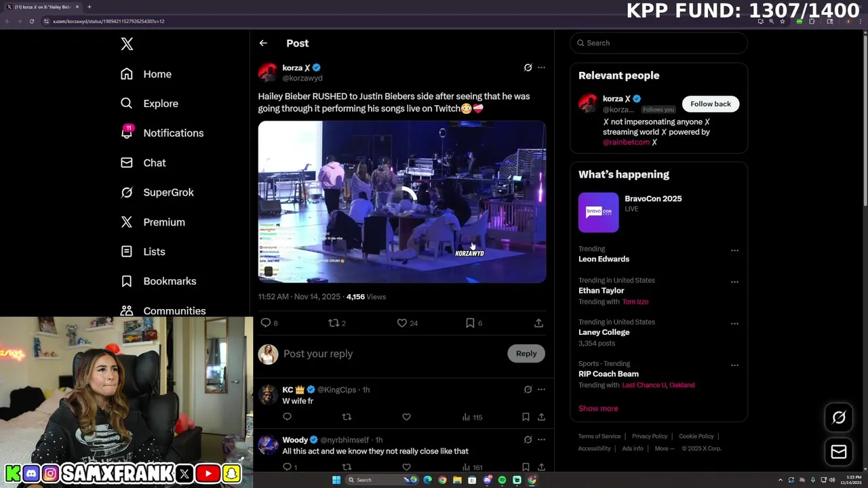Click the Reply button
The image size is (868, 488).
click(526, 353)
